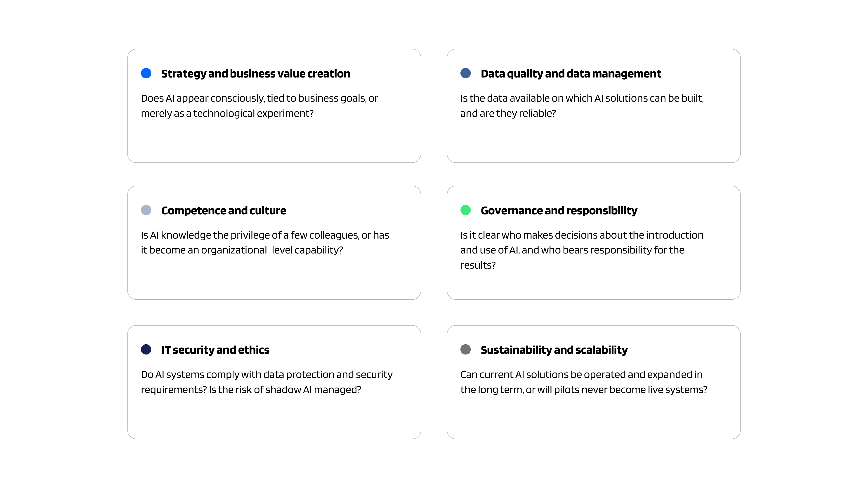Select the text about AI knowledge privilege
The width and height of the screenshot is (868, 488).
pyautogui.click(x=265, y=242)
